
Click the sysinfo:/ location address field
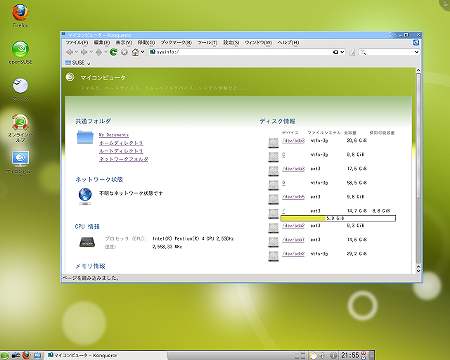click(240, 52)
